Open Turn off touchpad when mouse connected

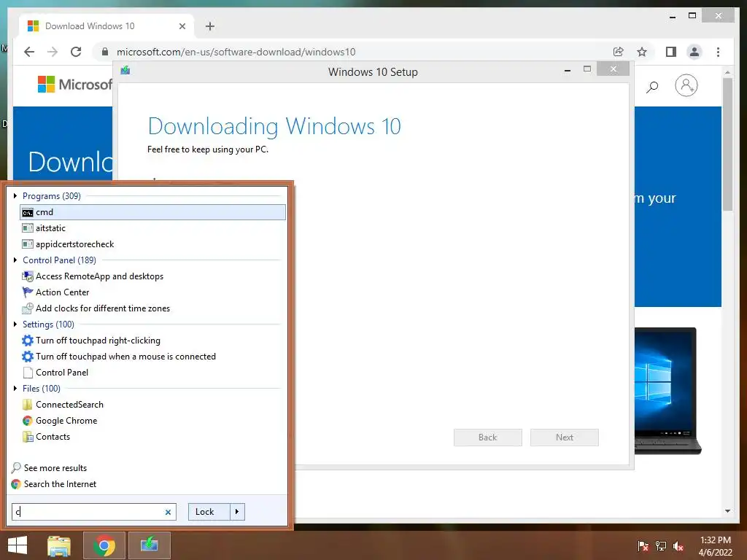click(119, 357)
